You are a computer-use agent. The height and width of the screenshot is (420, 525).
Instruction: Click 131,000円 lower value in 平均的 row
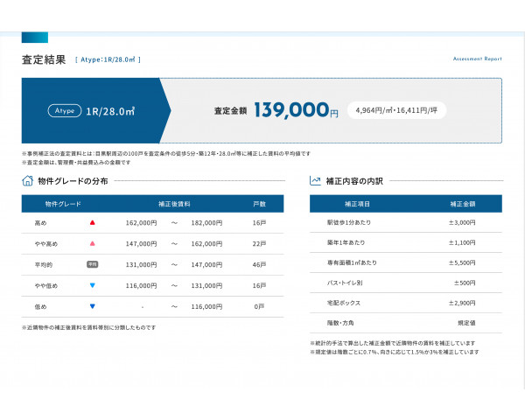coord(141,264)
